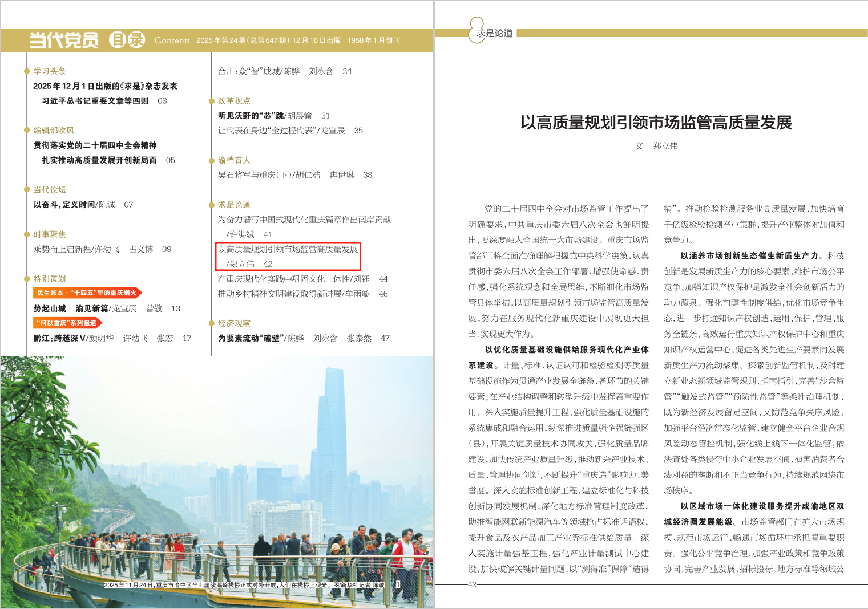Viewport: 868px width, 609px height.
Task: Click the 学习头条 section heading
Action: click(x=50, y=71)
